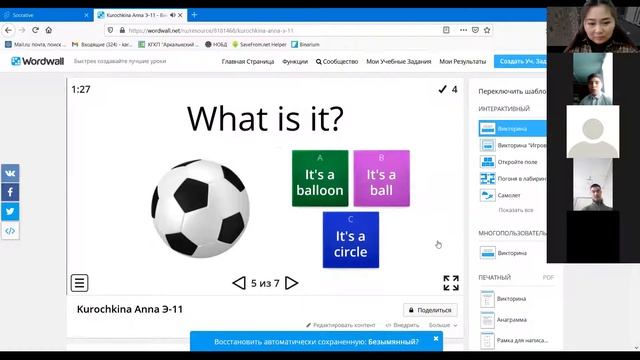Share on Facebook sidebar icon
Screen dimensions: 640x360
point(10,192)
